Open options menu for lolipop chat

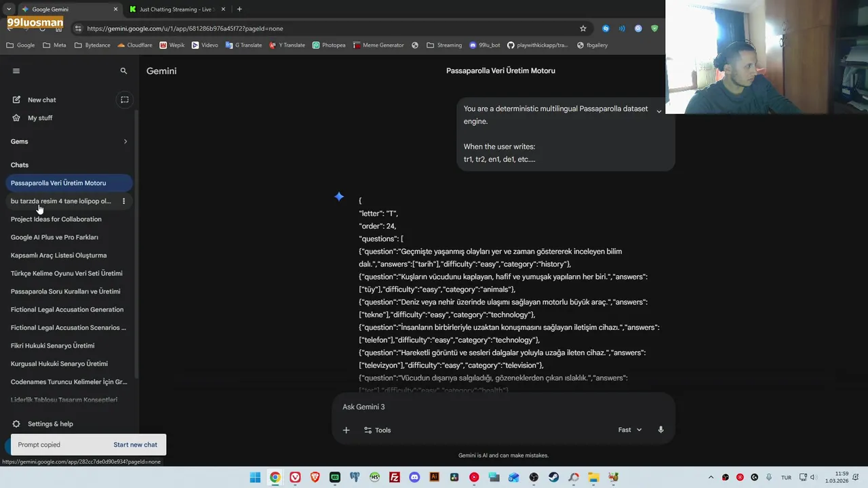[x=123, y=201]
